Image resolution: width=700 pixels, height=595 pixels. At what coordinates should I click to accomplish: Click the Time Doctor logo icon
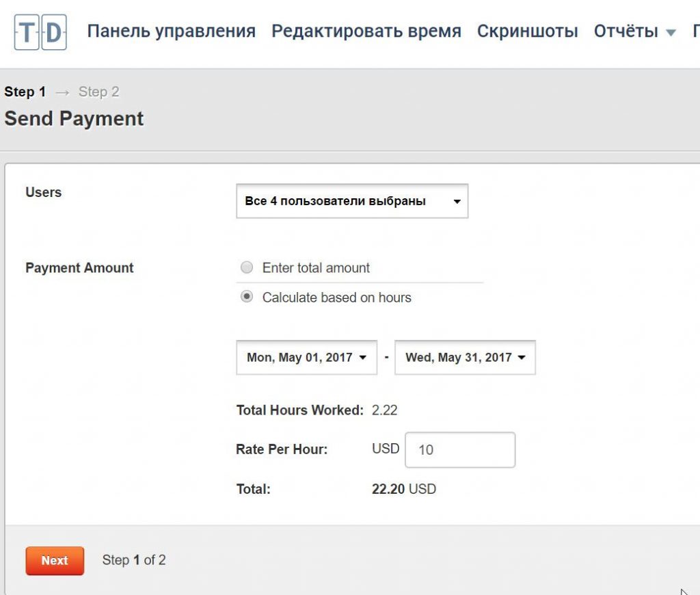39,31
